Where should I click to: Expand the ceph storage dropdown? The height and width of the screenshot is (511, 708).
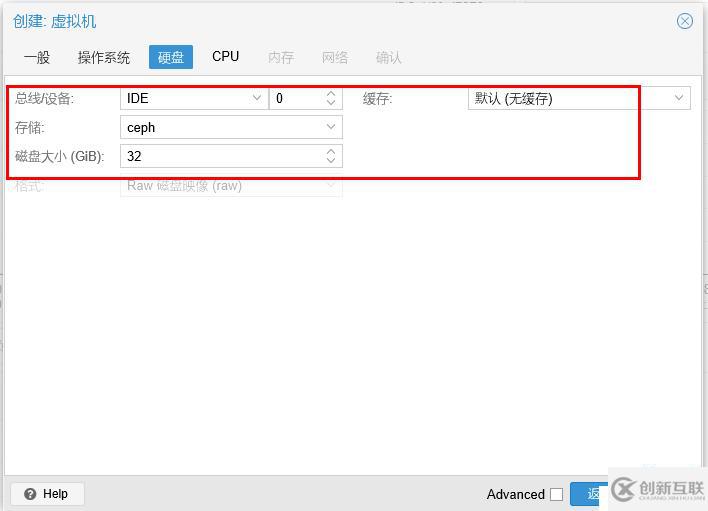(x=331, y=127)
